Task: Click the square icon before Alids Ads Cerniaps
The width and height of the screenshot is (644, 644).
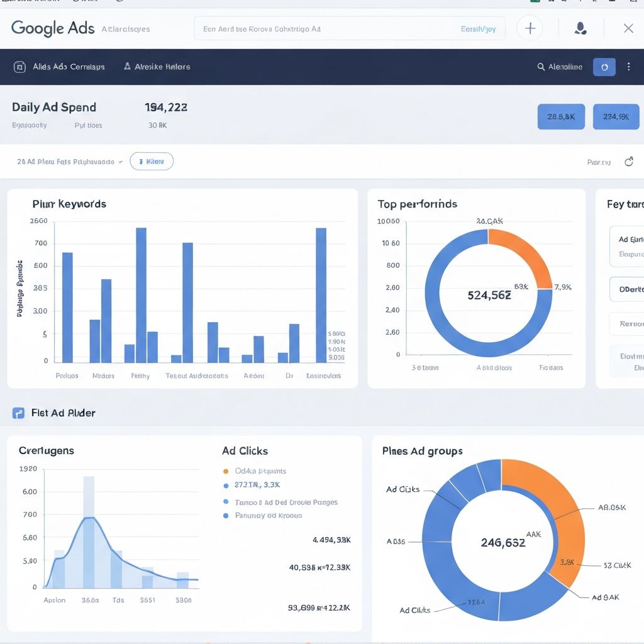Action: [x=19, y=67]
